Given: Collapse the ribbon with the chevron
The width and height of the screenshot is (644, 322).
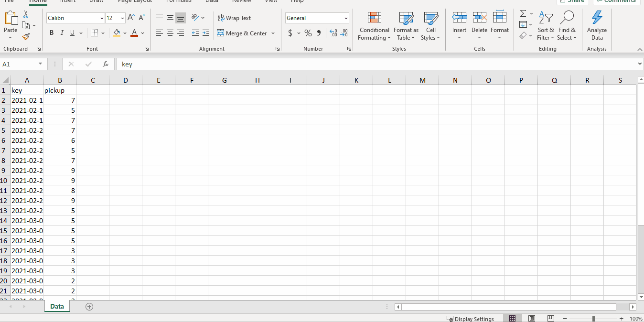Looking at the screenshot, I should pyautogui.click(x=640, y=49).
